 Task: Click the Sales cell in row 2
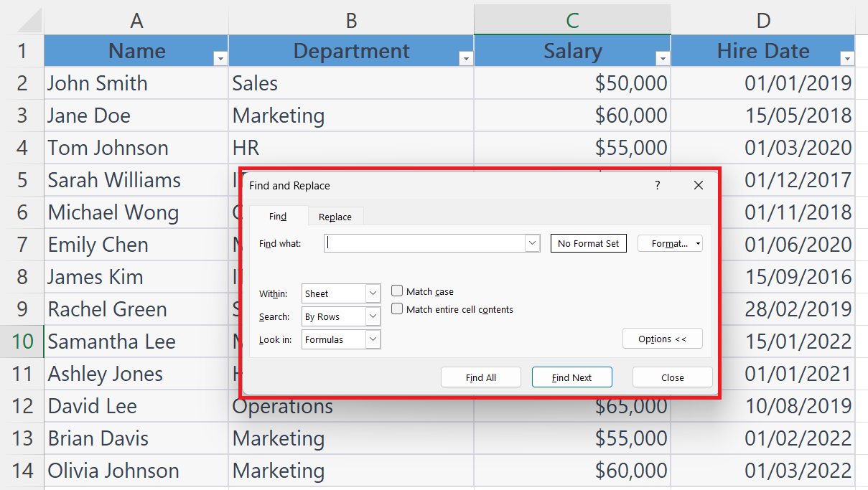click(351, 83)
